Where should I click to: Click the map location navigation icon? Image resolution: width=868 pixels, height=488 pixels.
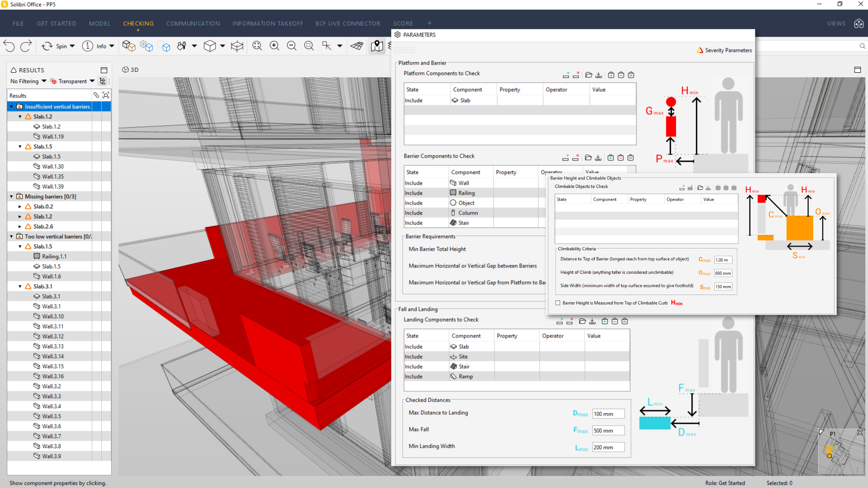[x=377, y=46]
